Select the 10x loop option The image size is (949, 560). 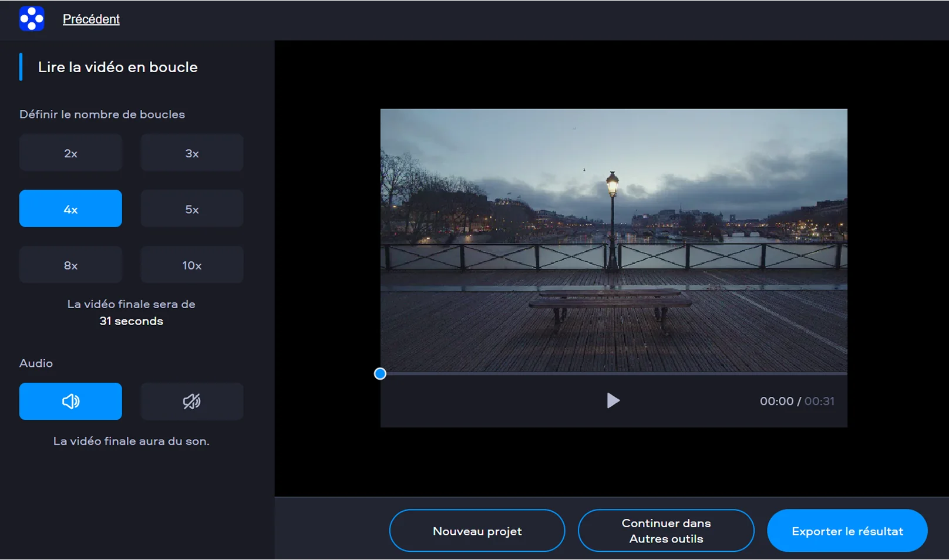pyautogui.click(x=192, y=265)
